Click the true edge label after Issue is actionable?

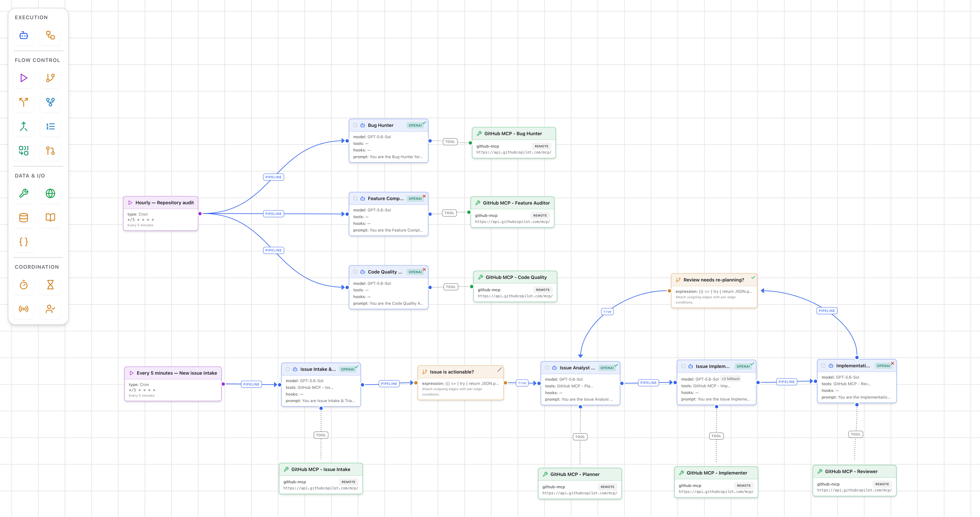click(522, 383)
